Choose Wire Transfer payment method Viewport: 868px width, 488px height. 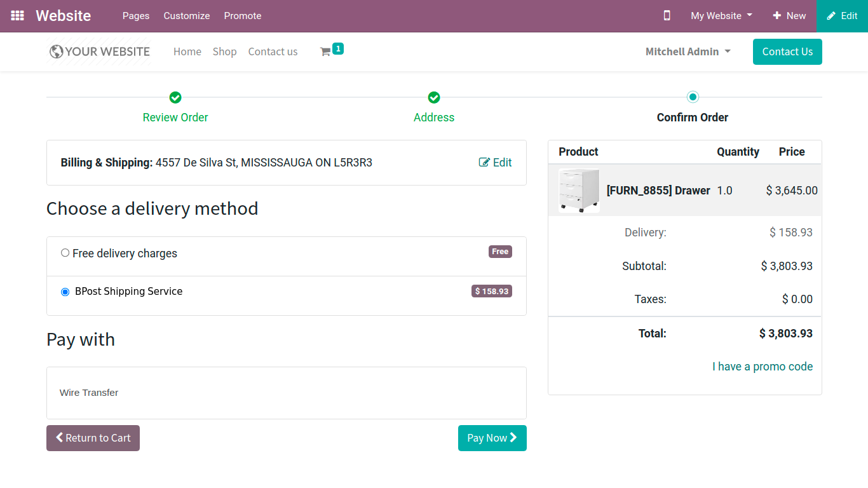[x=89, y=393]
